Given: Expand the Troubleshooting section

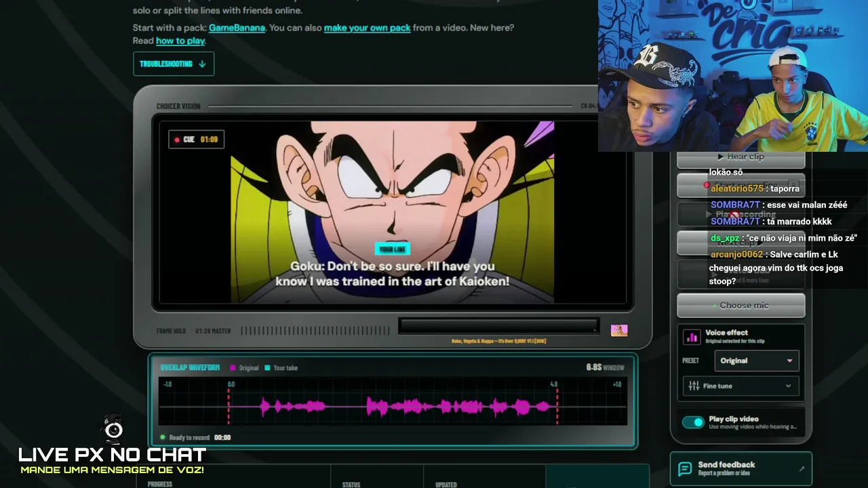Looking at the screenshot, I should point(174,64).
